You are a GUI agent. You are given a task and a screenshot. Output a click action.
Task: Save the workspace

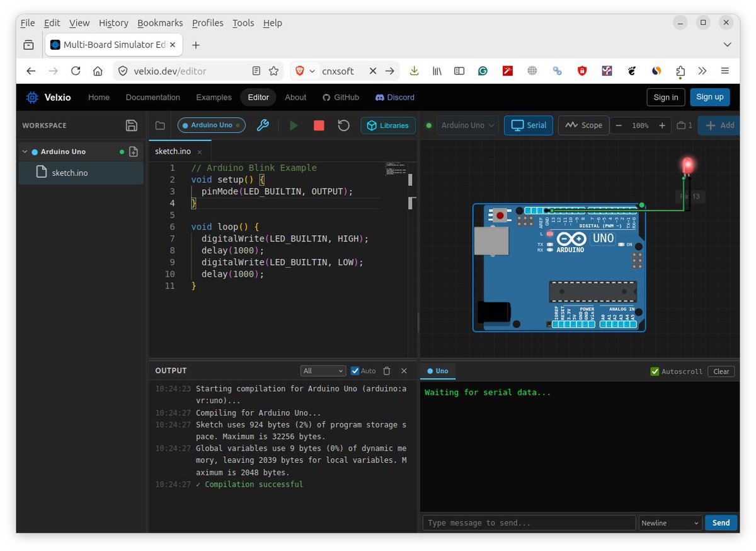132,125
